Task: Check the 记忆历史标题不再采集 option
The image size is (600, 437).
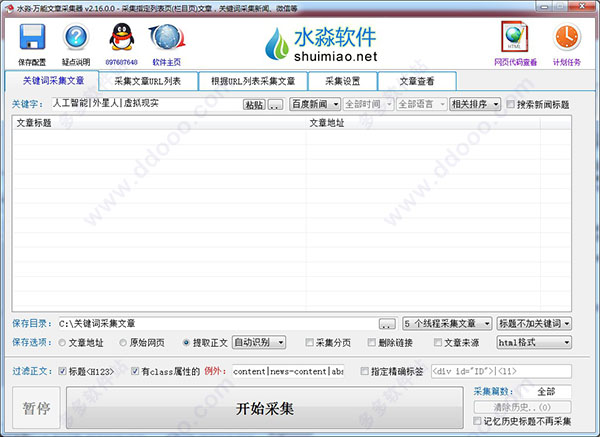Action: [x=477, y=422]
